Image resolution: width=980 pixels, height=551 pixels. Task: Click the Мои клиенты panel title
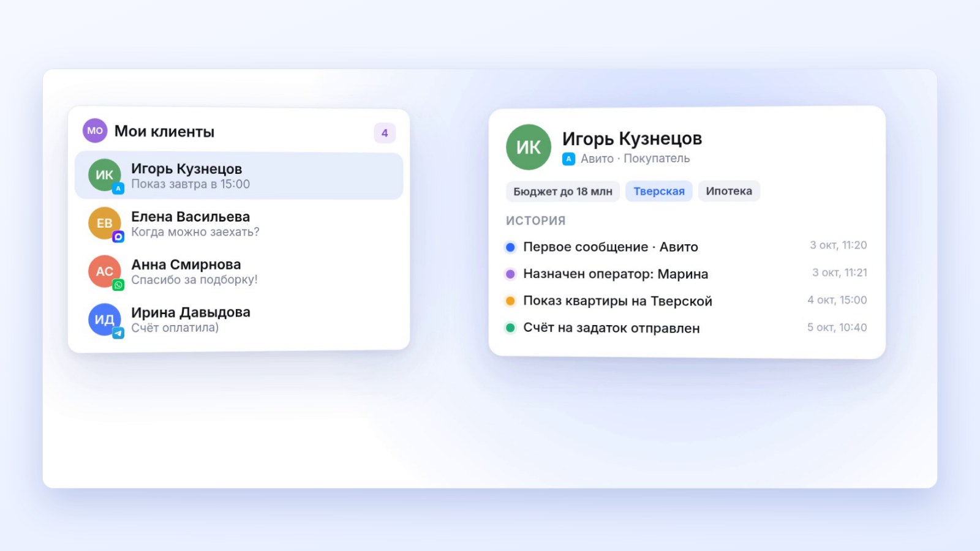click(164, 132)
